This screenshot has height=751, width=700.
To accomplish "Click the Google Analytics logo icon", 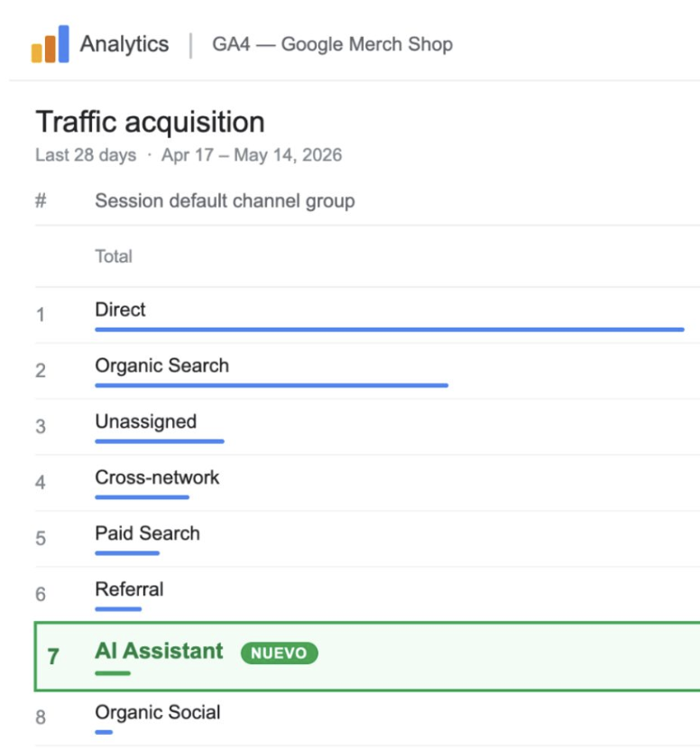I will click(x=51, y=43).
